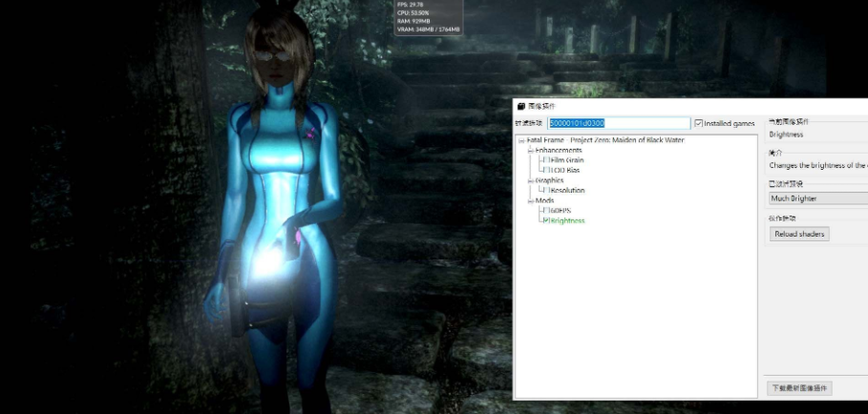The height and width of the screenshot is (414, 868).
Task: Click the FPS counter in the overlay
Action: click(x=411, y=5)
